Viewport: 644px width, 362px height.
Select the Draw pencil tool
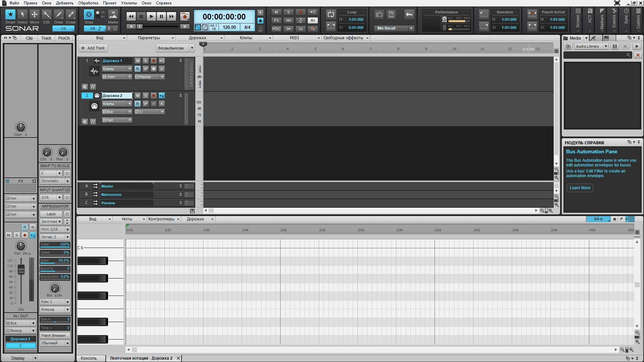58,15
